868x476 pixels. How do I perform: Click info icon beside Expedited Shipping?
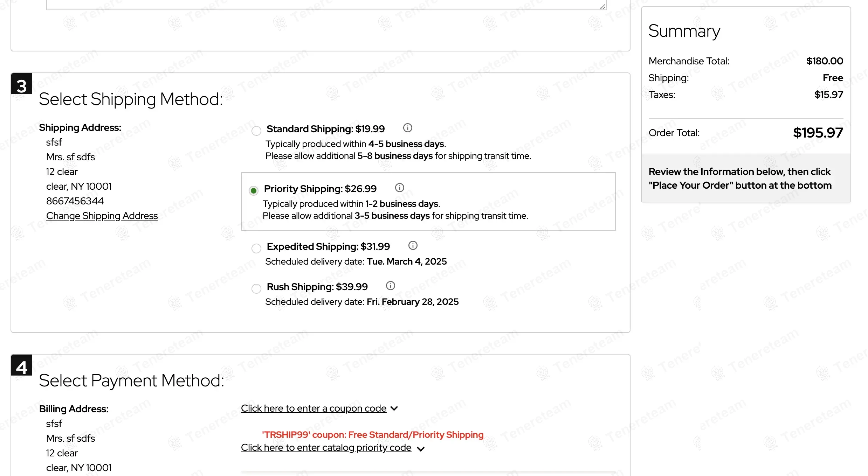pyautogui.click(x=413, y=246)
